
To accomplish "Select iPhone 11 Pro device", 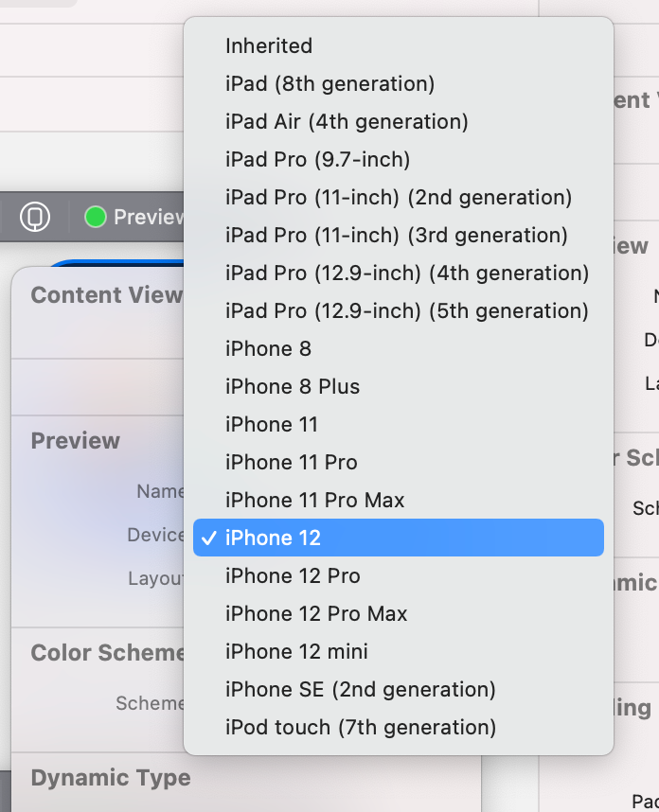I will 291,462.
